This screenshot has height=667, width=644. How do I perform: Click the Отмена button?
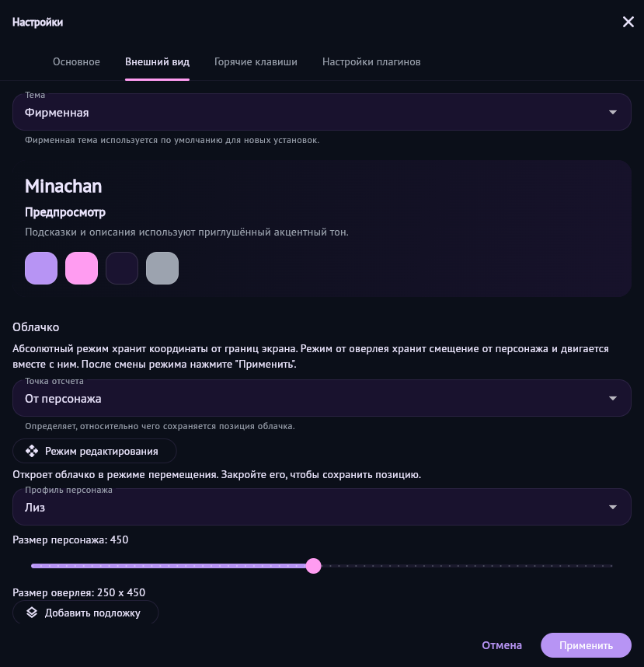(502, 645)
